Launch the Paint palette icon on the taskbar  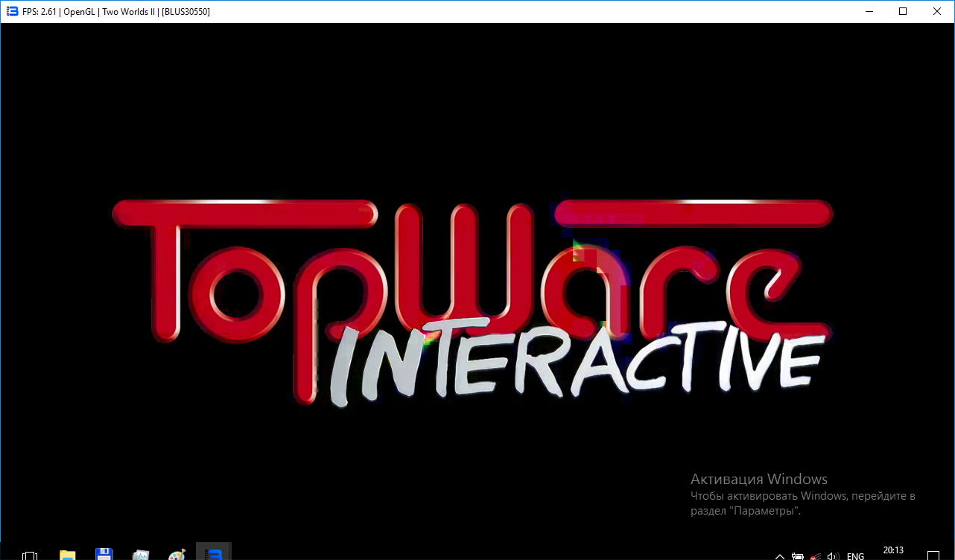click(177, 555)
